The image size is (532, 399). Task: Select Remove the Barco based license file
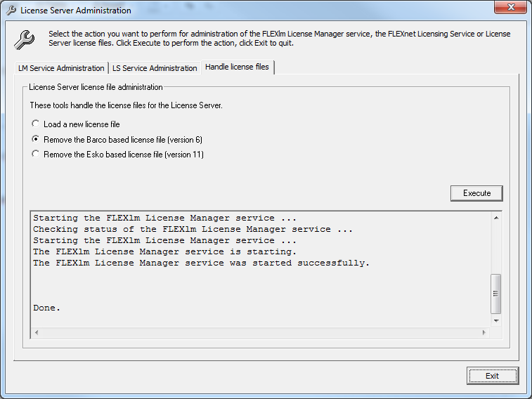tap(36, 139)
